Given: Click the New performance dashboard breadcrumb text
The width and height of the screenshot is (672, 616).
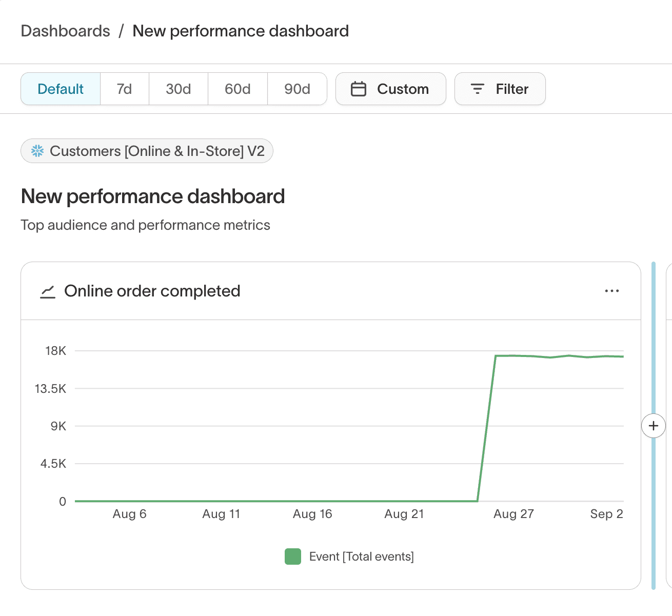Looking at the screenshot, I should tap(241, 31).
